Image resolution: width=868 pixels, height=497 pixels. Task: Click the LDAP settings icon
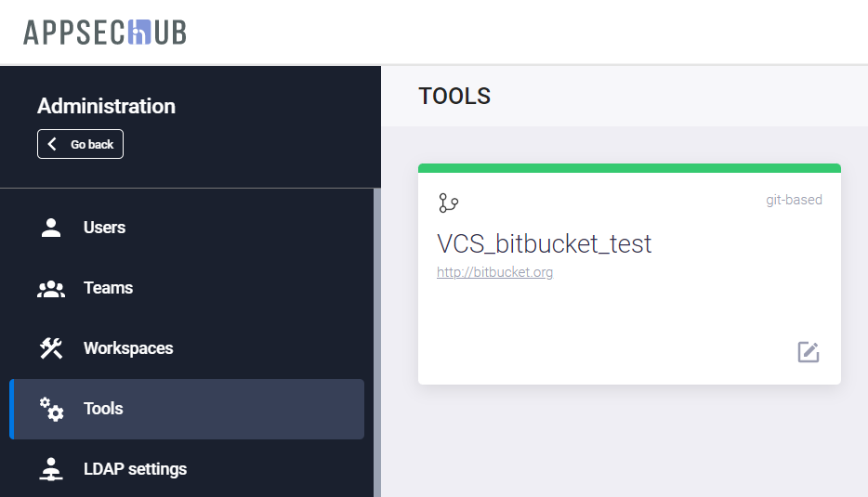pos(51,469)
